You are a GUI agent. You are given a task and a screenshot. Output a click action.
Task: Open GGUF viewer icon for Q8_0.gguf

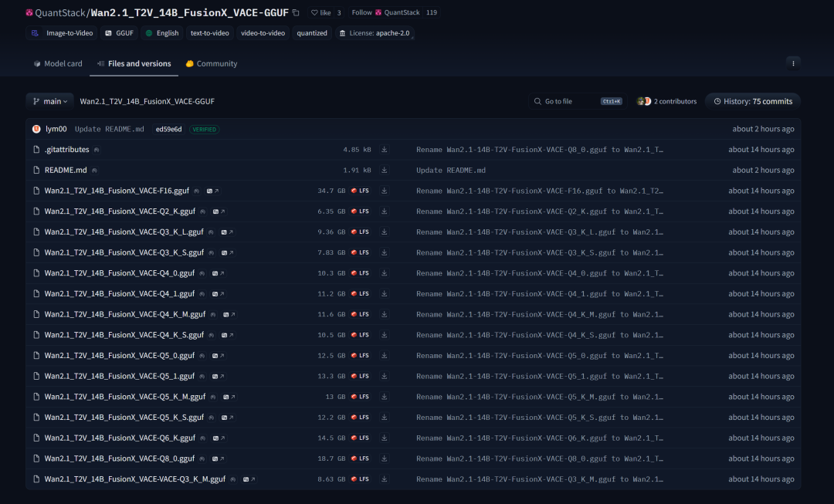pyautogui.click(x=218, y=458)
